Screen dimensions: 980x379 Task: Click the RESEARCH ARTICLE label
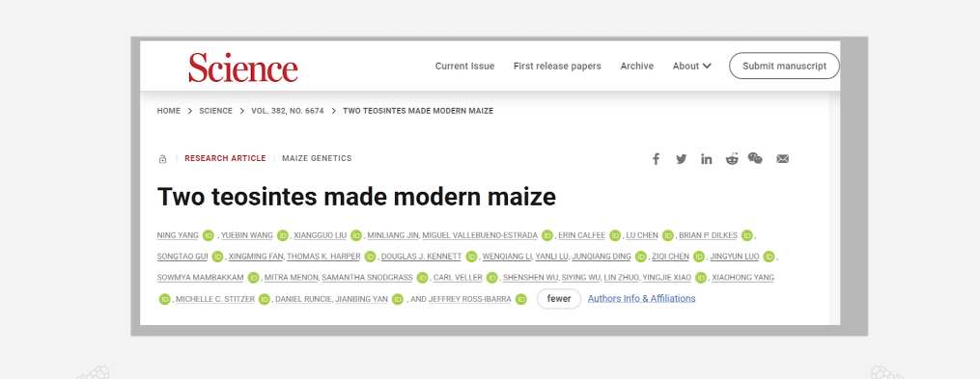coord(225,158)
